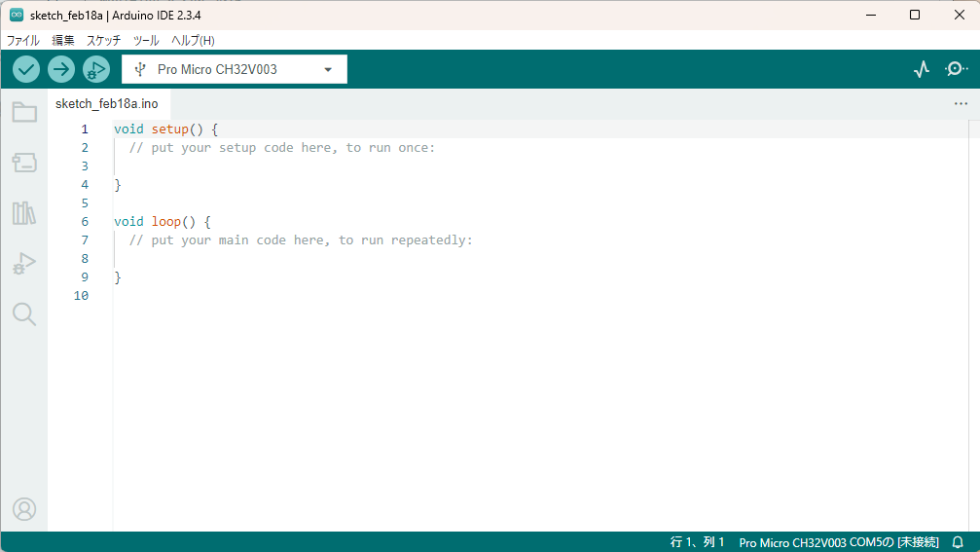Click the user account profile icon

point(24,508)
